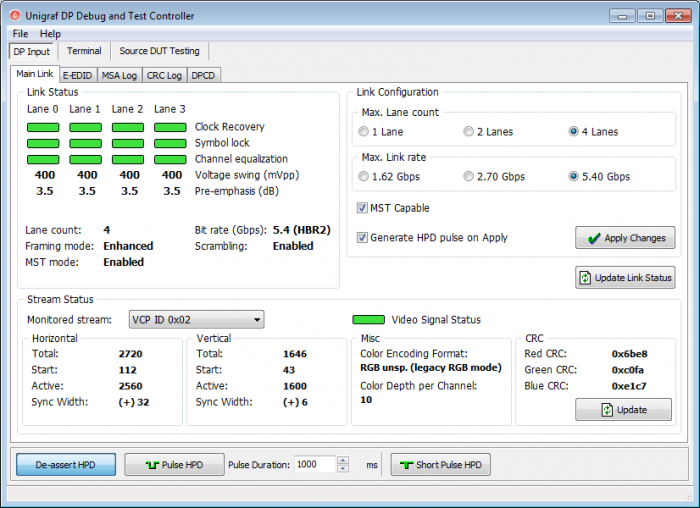Click the green Video Signal Status indicator

(x=368, y=320)
